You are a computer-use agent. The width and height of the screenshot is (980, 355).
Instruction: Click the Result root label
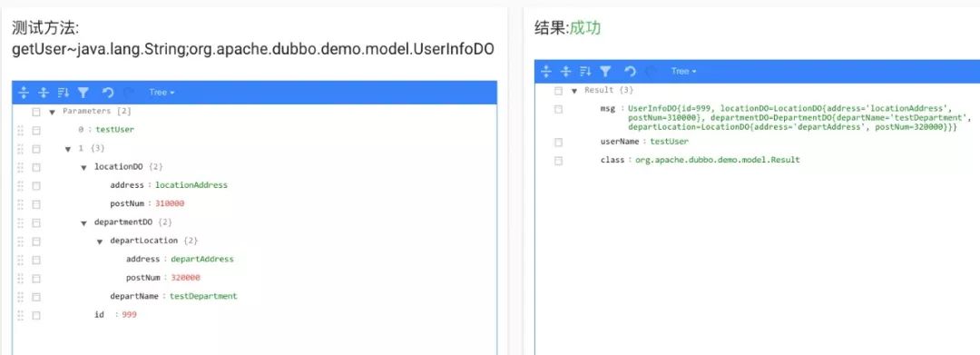[x=599, y=91]
